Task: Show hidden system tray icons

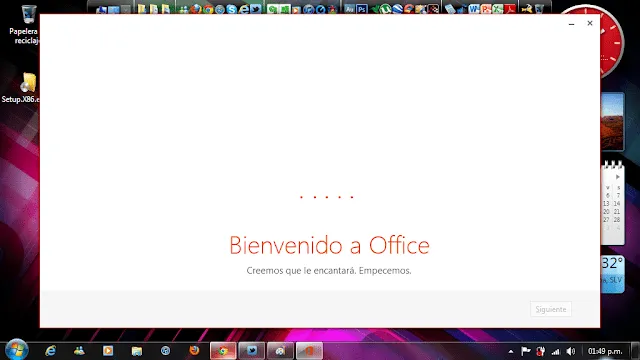Action: click(511, 351)
